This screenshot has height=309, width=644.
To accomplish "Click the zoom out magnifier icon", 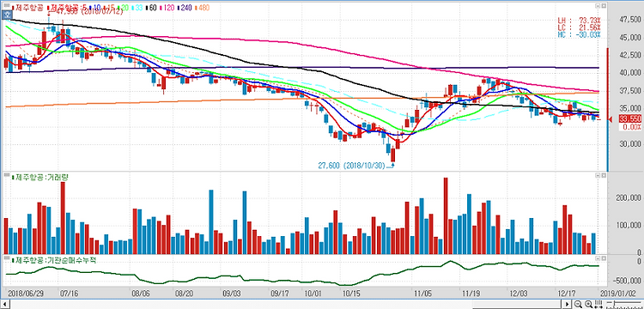I will tap(578, 304).
